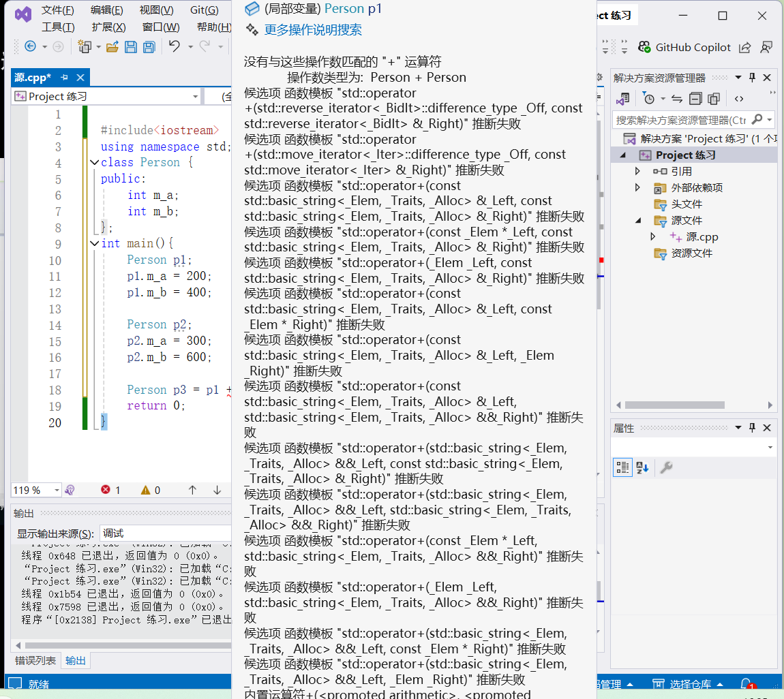
Task: Collapse the 源文件 folder node
Action: coord(638,220)
